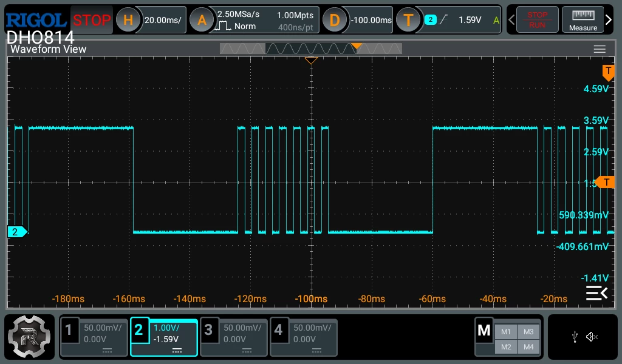Open the Math M button
The height and width of the screenshot is (364, 622).
(x=484, y=331)
